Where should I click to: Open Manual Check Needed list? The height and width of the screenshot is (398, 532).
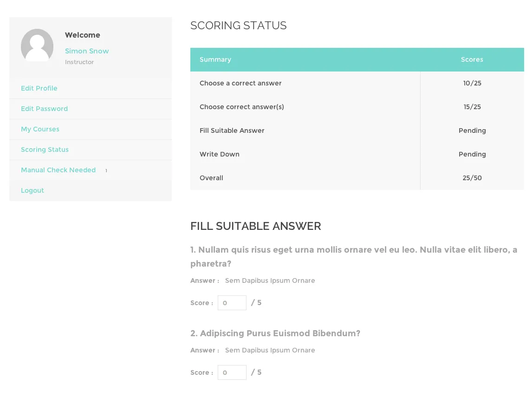(x=58, y=170)
